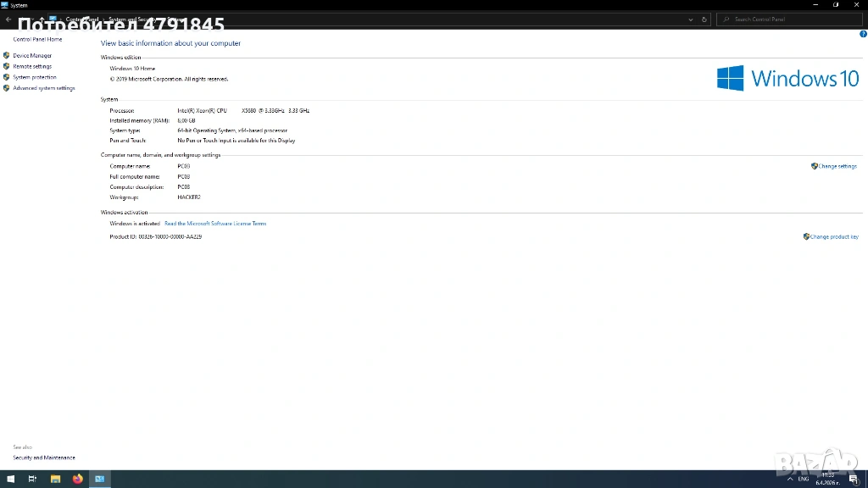
Task: Click the help question mark icon
Action: [863, 34]
